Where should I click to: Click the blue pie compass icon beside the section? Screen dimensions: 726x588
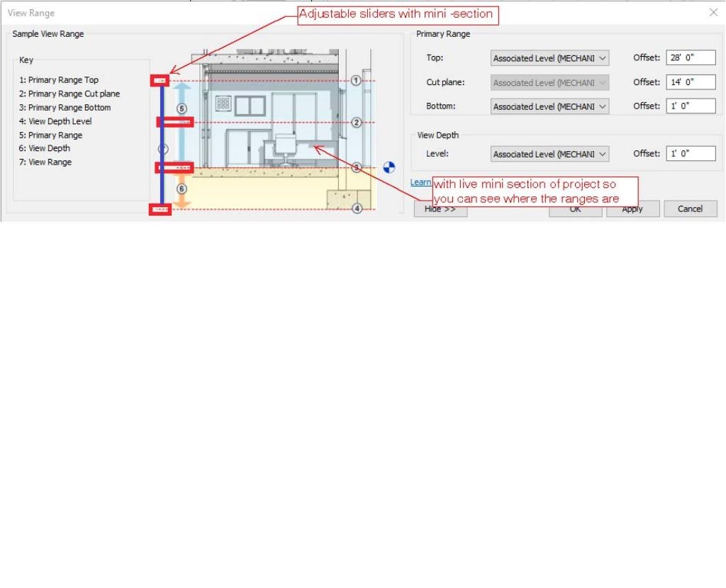tap(388, 167)
